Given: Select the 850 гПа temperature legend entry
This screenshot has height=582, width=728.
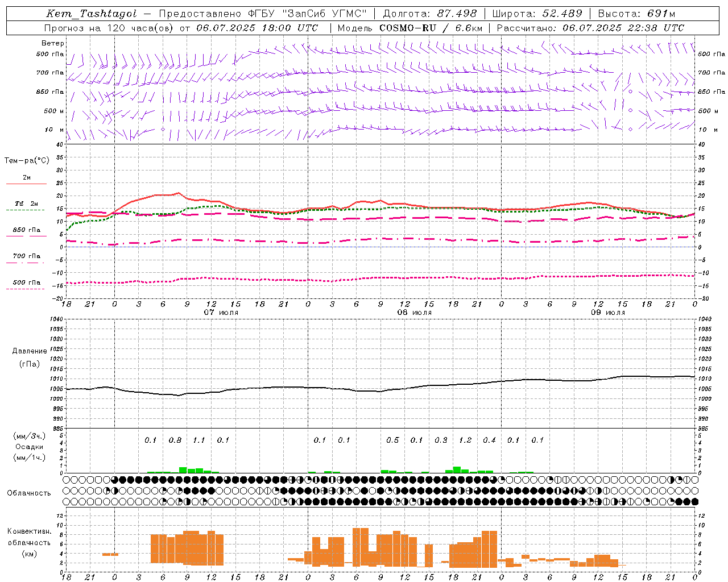Looking at the screenshot, I should [27, 230].
